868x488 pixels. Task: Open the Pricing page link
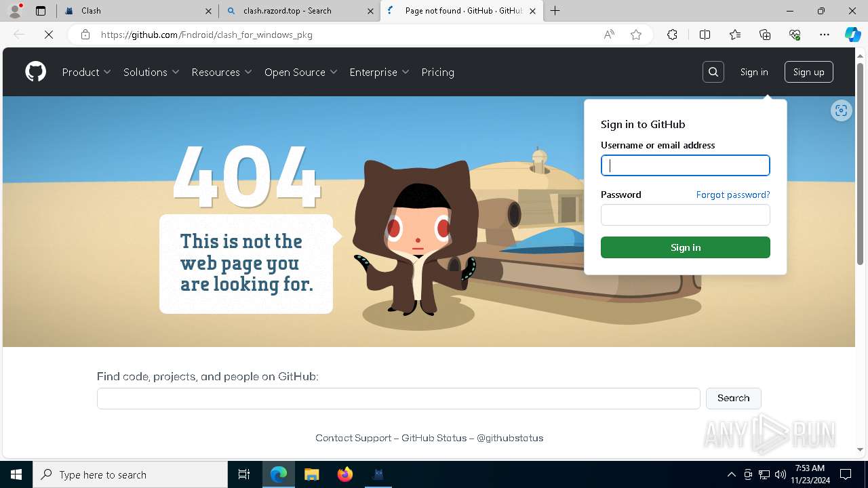click(x=438, y=72)
